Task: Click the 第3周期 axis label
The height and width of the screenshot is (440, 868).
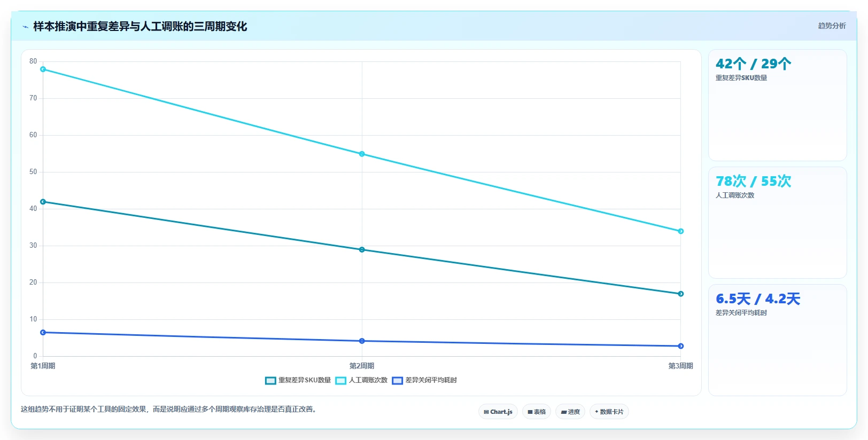Action: tap(681, 366)
